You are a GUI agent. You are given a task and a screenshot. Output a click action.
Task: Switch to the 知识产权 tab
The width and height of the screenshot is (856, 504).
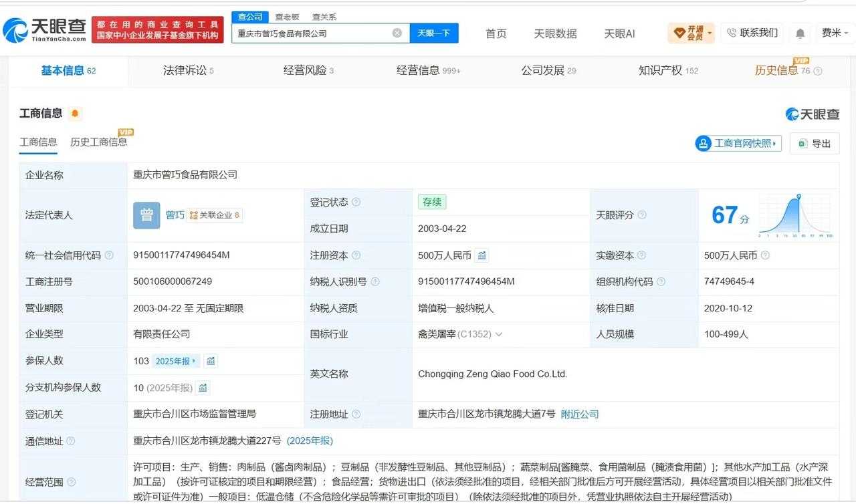point(668,70)
